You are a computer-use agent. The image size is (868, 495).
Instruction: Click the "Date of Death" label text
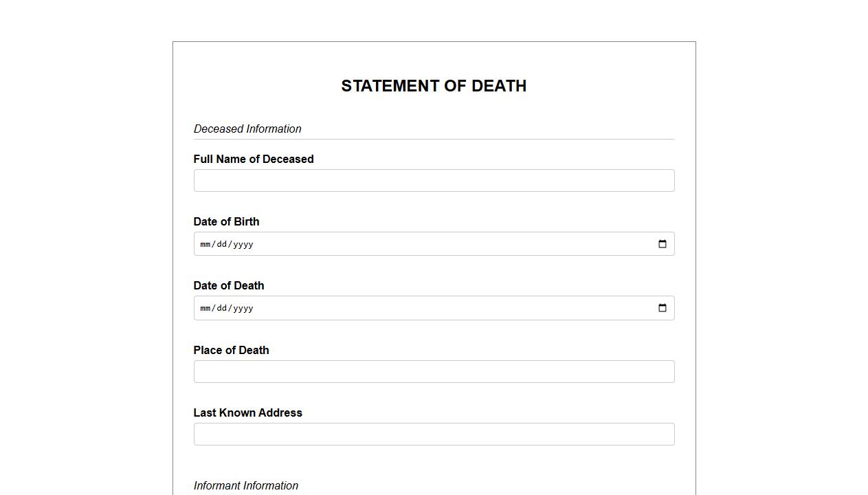[229, 286]
